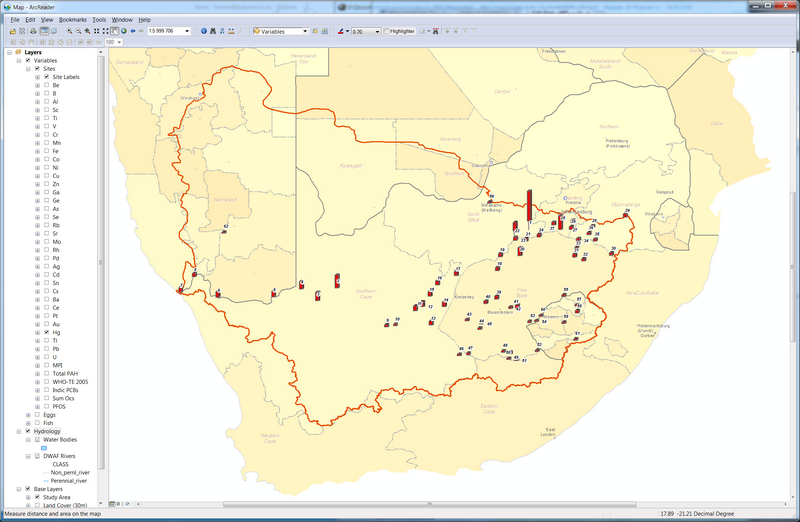The width and height of the screenshot is (800, 522).
Task: Open the Edit menu
Action: pyautogui.click(x=30, y=19)
